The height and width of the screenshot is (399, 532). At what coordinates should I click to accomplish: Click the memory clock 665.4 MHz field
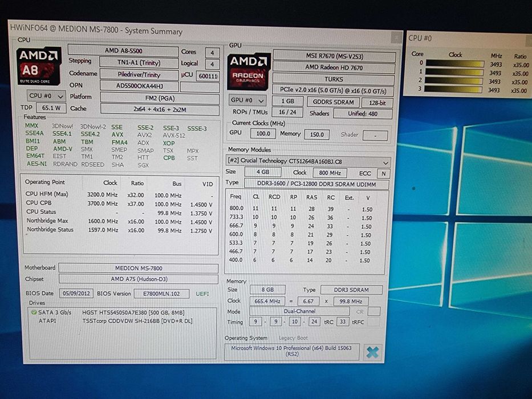(x=267, y=301)
